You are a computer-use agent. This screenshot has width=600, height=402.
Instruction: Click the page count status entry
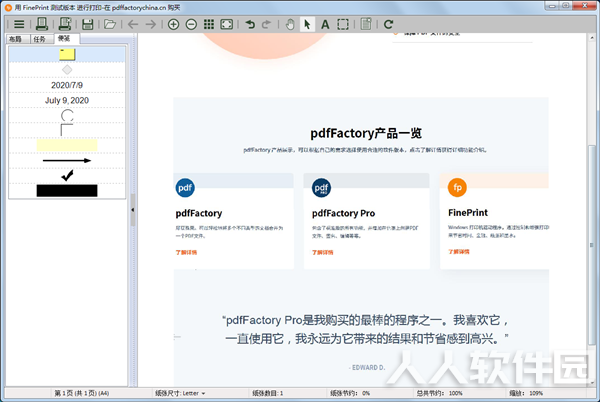point(82,393)
